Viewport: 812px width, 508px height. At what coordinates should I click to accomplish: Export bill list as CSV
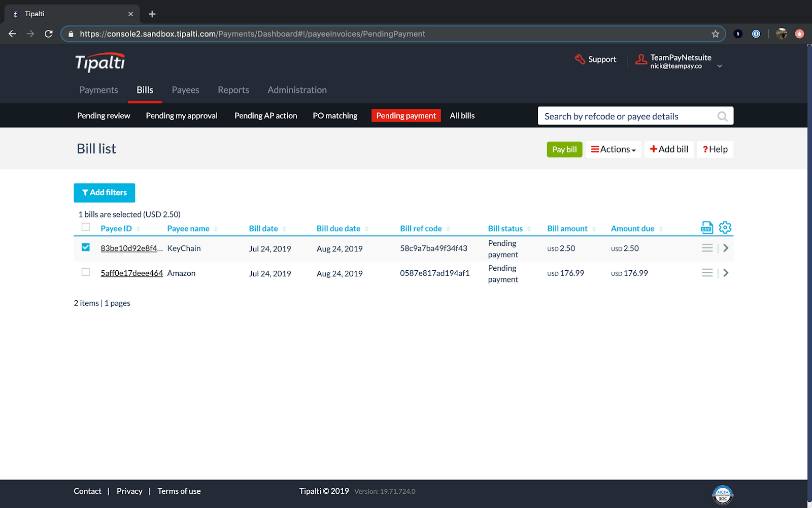707,228
